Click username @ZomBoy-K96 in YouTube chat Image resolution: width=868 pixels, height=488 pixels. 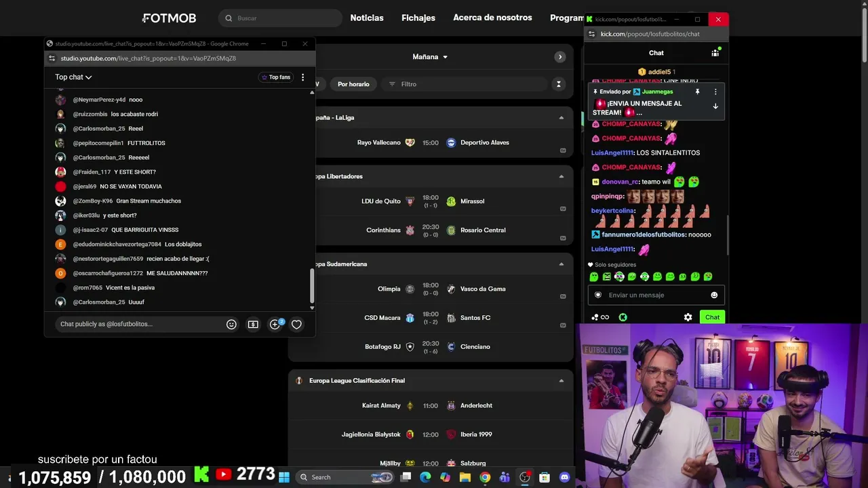pyautogui.click(x=93, y=201)
